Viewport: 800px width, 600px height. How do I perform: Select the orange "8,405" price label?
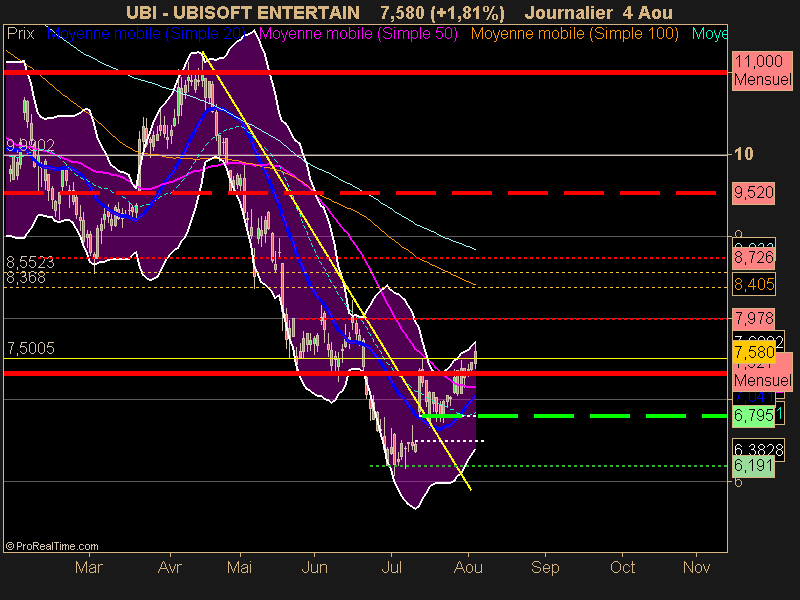click(754, 284)
